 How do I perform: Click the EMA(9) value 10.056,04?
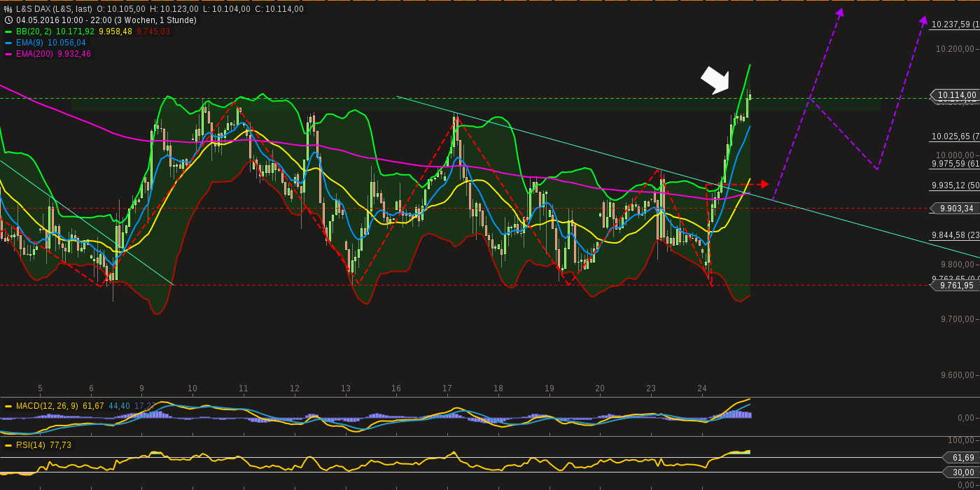[x=66, y=43]
